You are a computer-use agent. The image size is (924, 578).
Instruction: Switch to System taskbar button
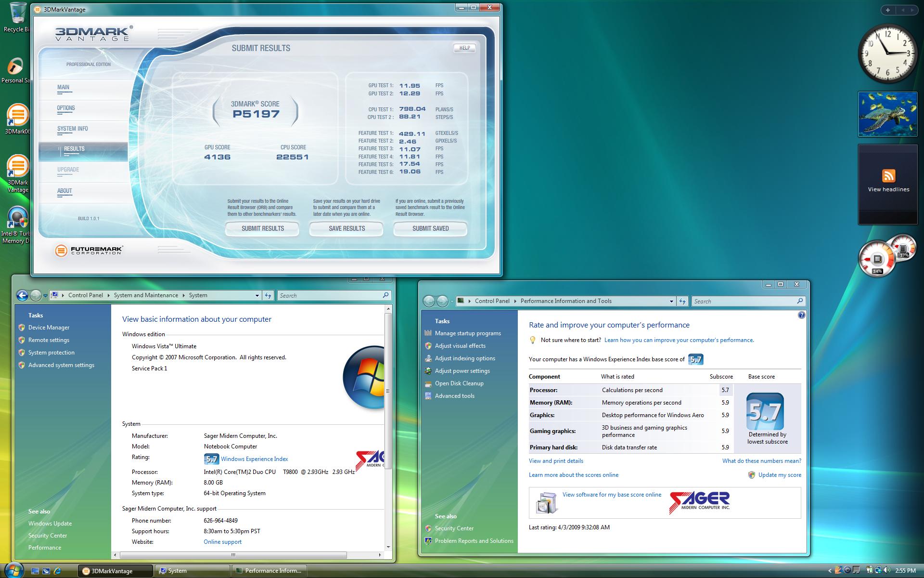click(192, 571)
